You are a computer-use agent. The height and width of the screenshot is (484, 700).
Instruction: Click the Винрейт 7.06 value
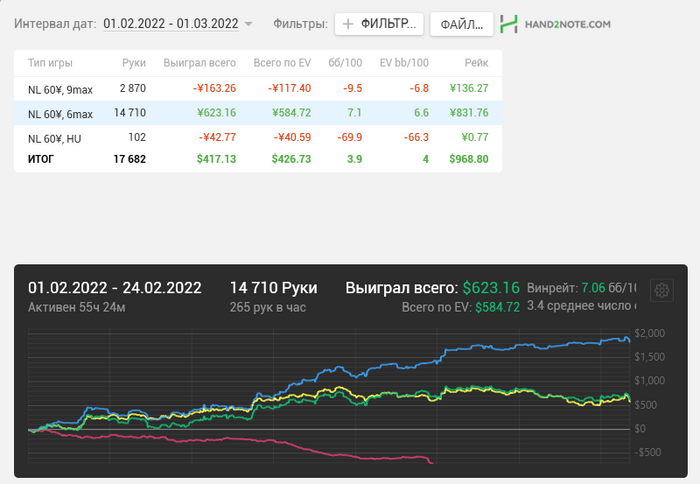point(594,288)
